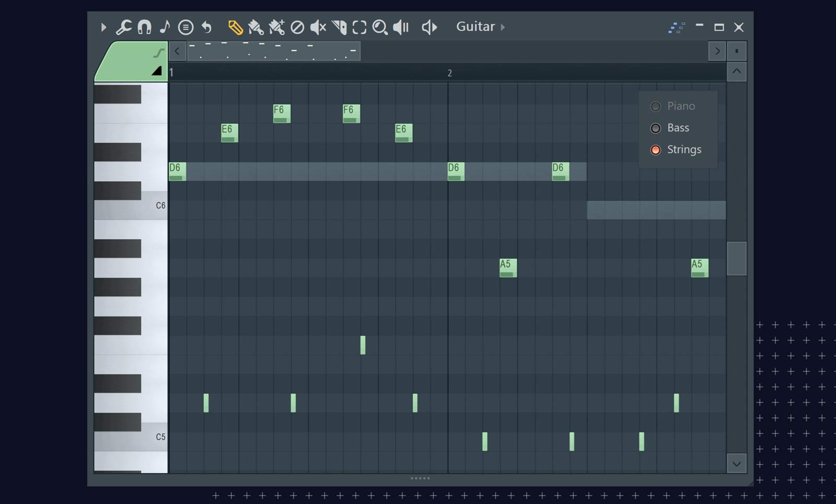
Task: Select the Paint brush tool
Action: (256, 27)
